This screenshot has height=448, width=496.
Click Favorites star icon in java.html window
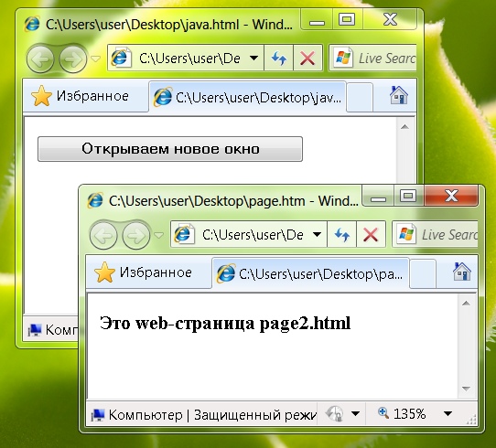click(41, 96)
